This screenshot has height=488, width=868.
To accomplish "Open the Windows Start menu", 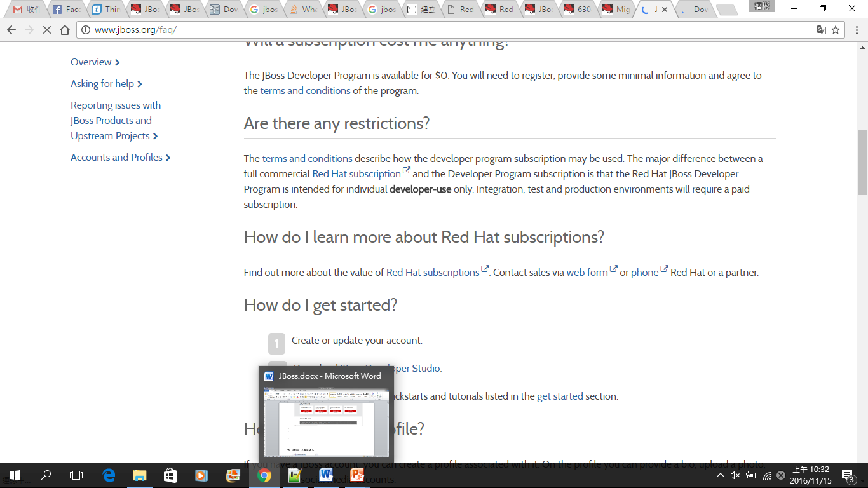I will 15,475.
